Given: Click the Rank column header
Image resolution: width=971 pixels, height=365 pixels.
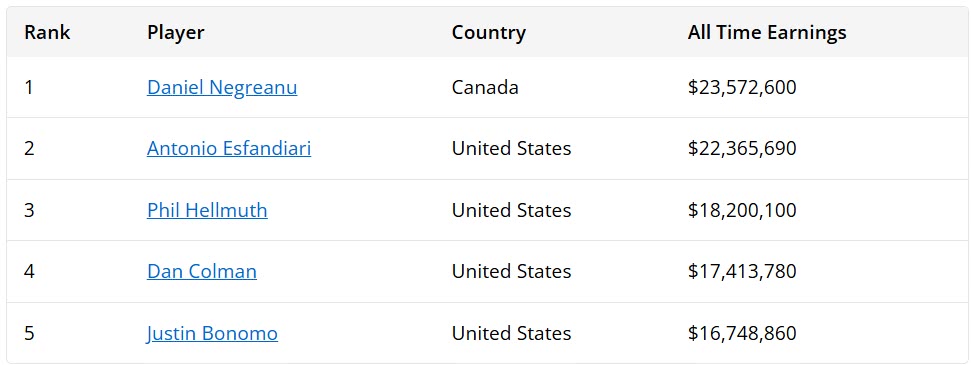Looking at the screenshot, I should point(48,32).
